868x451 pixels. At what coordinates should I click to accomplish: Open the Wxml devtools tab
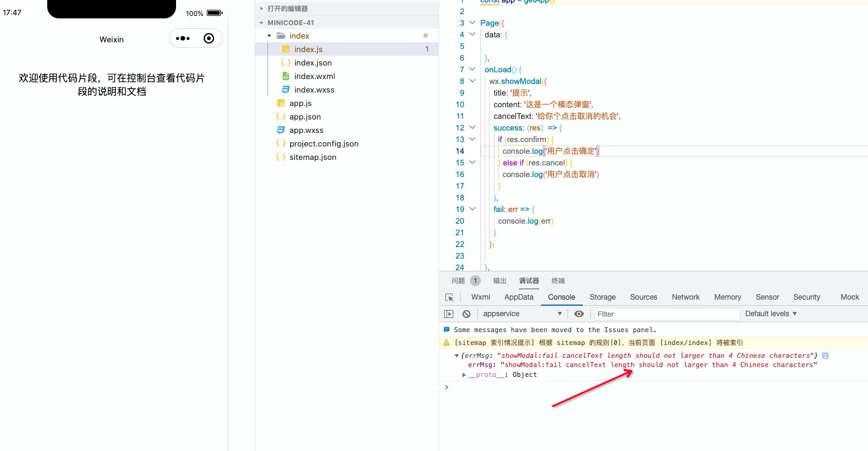[x=480, y=297]
